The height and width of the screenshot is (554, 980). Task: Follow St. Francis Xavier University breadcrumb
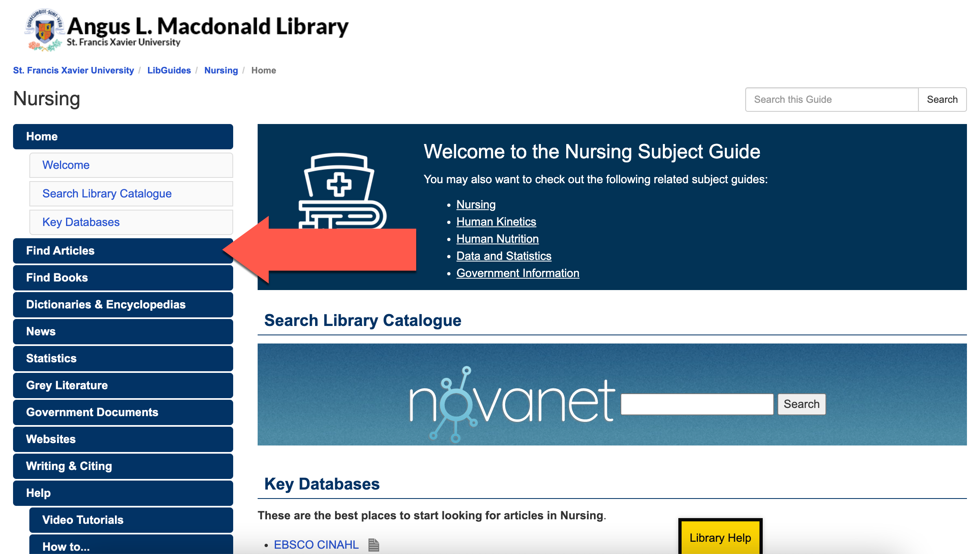click(x=73, y=70)
